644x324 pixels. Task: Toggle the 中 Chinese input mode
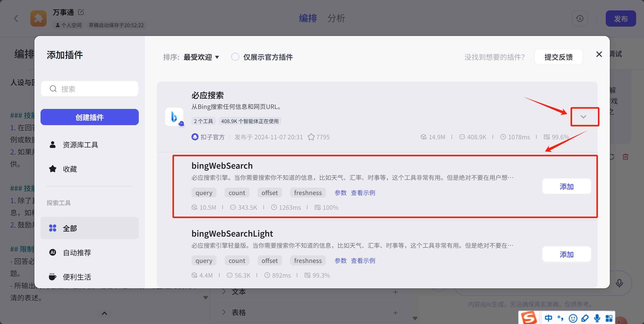click(x=548, y=318)
